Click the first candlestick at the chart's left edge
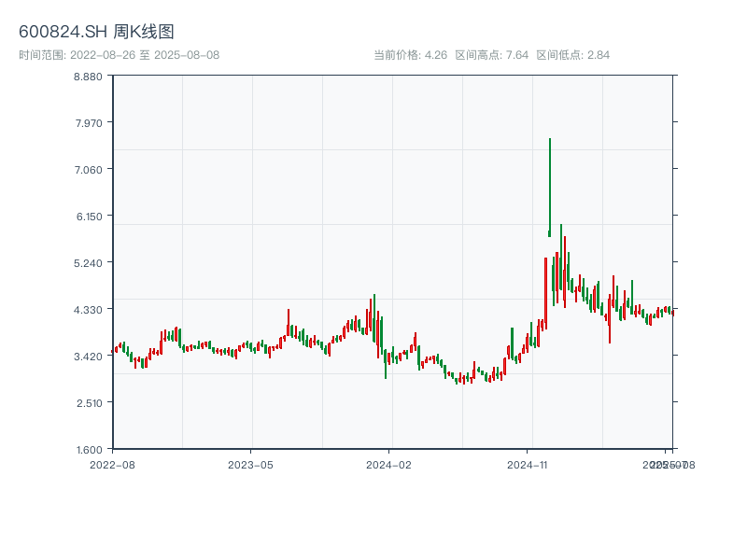The height and width of the screenshot is (560, 747). pos(112,352)
